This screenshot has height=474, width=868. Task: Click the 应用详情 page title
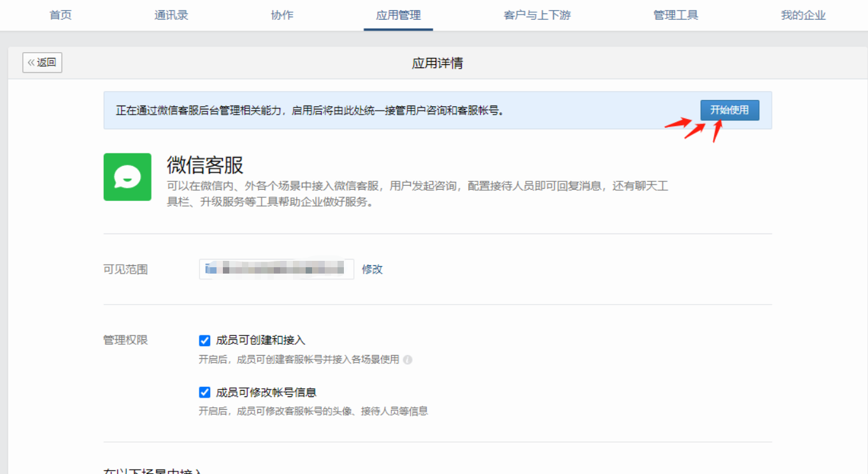point(437,63)
